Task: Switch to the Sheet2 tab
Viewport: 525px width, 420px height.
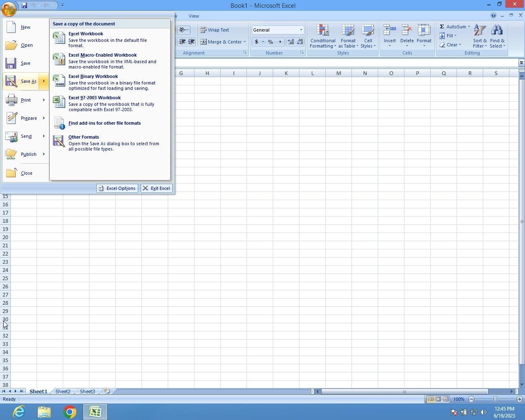Action: coord(63,391)
